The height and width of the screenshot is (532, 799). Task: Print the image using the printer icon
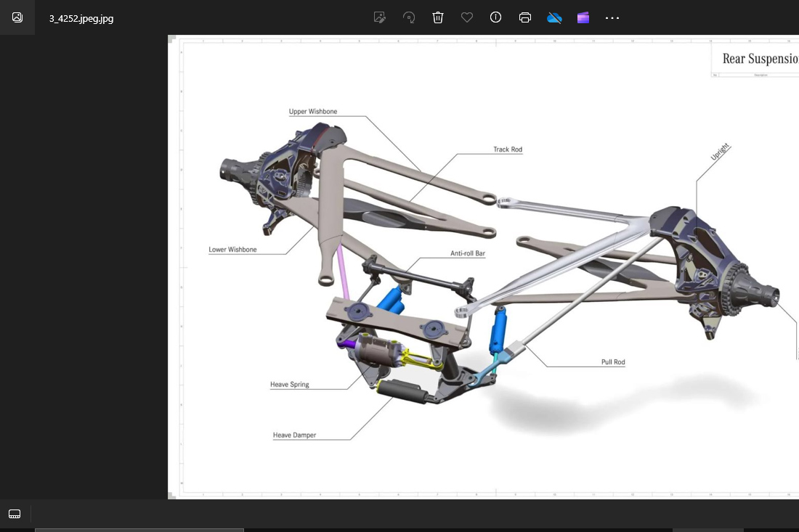525,17
